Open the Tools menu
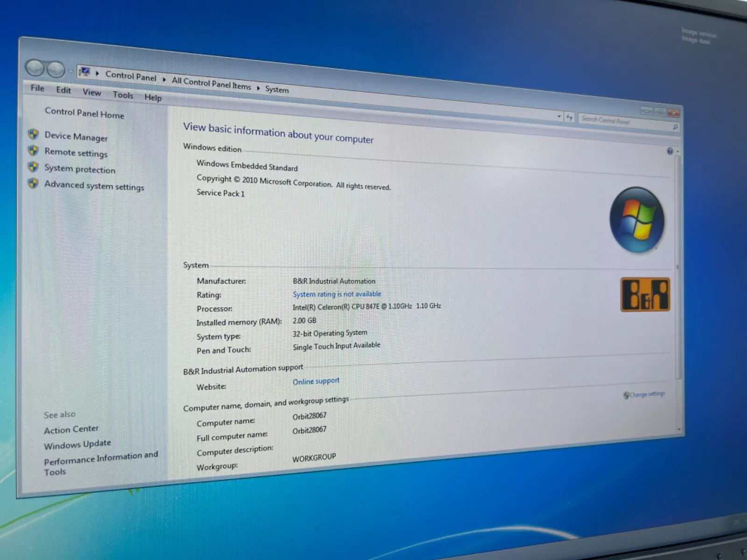 coord(123,95)
